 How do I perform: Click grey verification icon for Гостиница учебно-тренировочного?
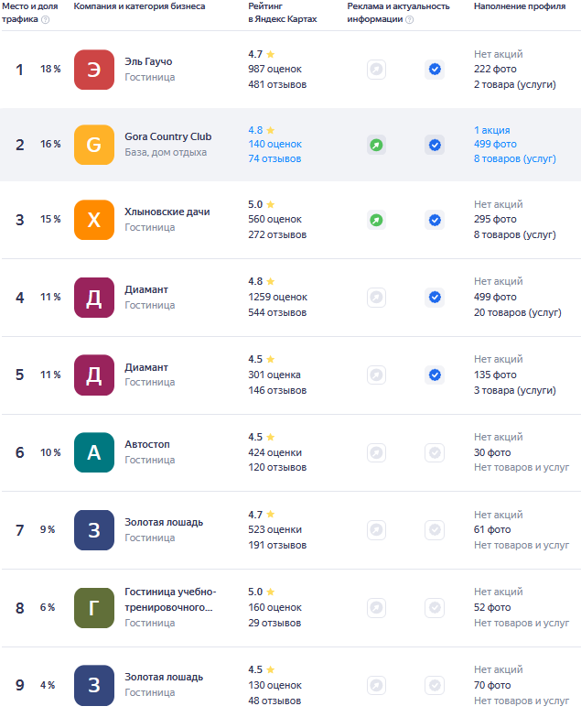[435, 607]
